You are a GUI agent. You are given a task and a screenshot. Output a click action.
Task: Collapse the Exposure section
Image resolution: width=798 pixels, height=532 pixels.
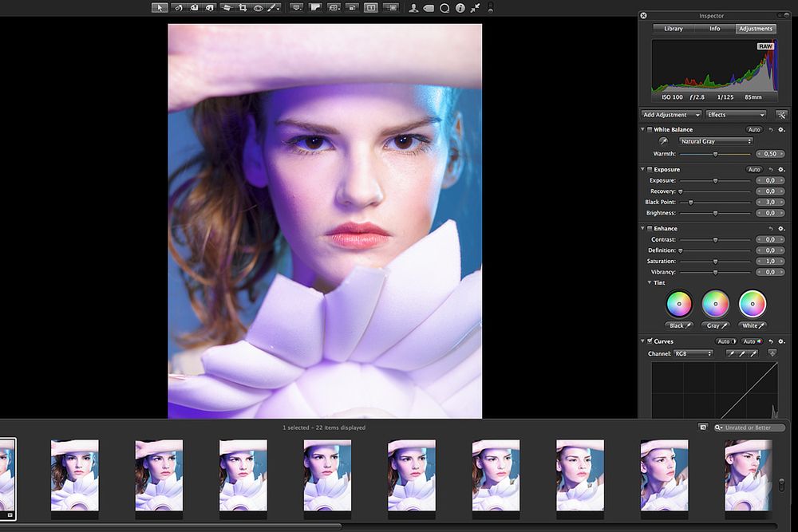click(x=642, y=169)
